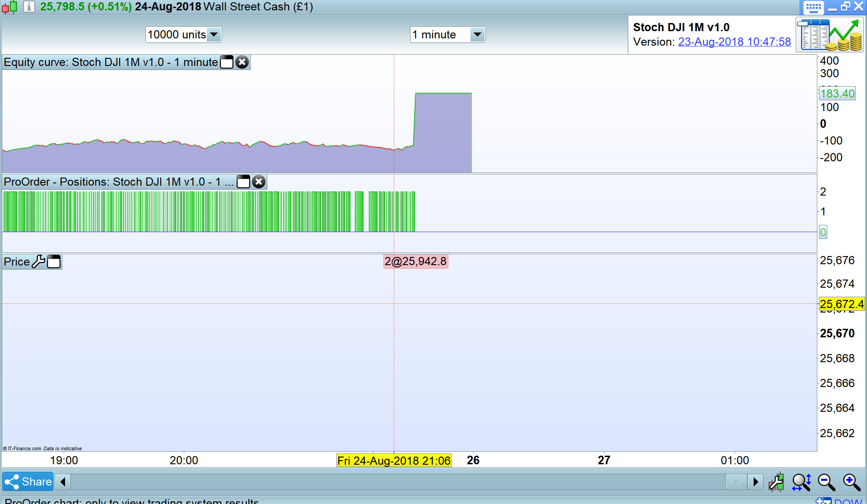867x504 pixels.
Task: Open the detailed report statistics icon
Action: [x=829, y=35]
